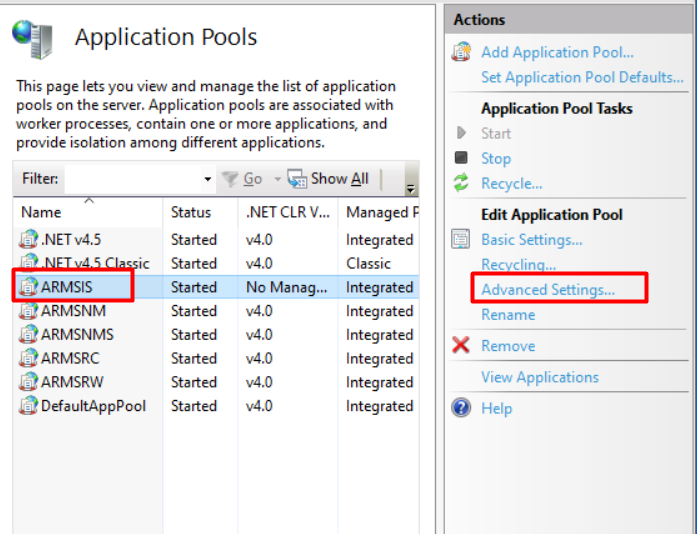Click v4.0 cell in .NET v4.5 row
697x534 pixels.
tap(259, 240)
